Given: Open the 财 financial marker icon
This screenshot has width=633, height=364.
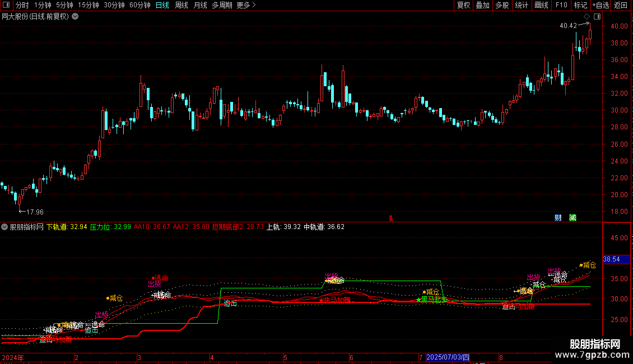Looking at the screenshot, I should tap(558, 217).
